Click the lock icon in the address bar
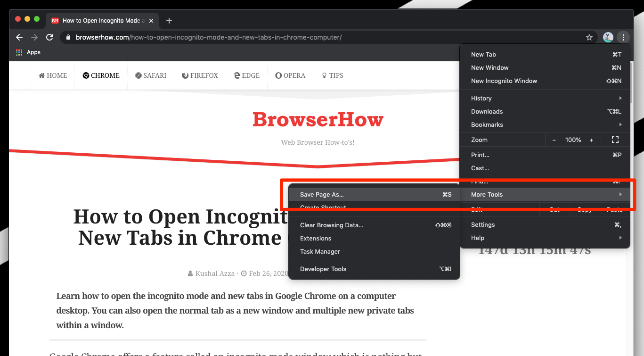 tap(68, 37)
